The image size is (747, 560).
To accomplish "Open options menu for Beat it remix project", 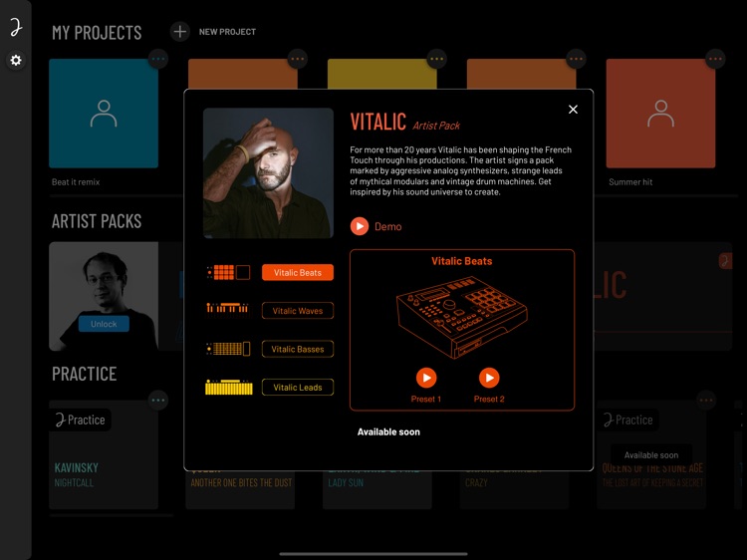I will click(x=158, y=59).
